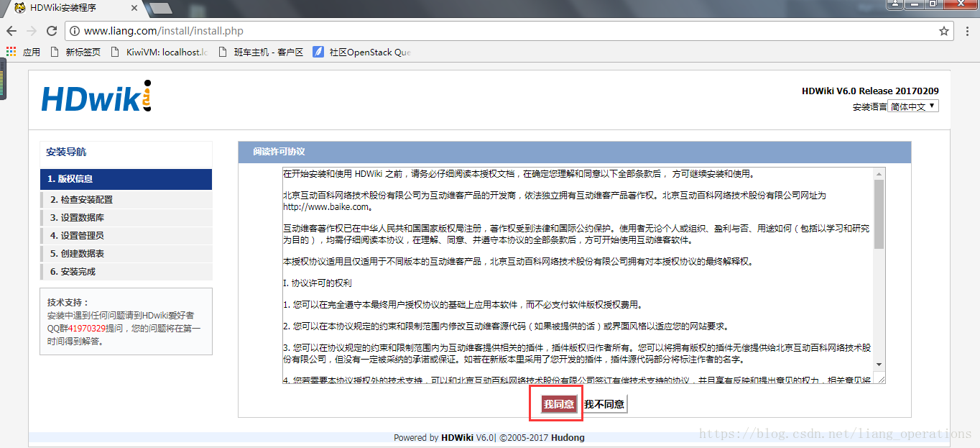Click the http://www.baike.com text in license

[x=325, y=206]
